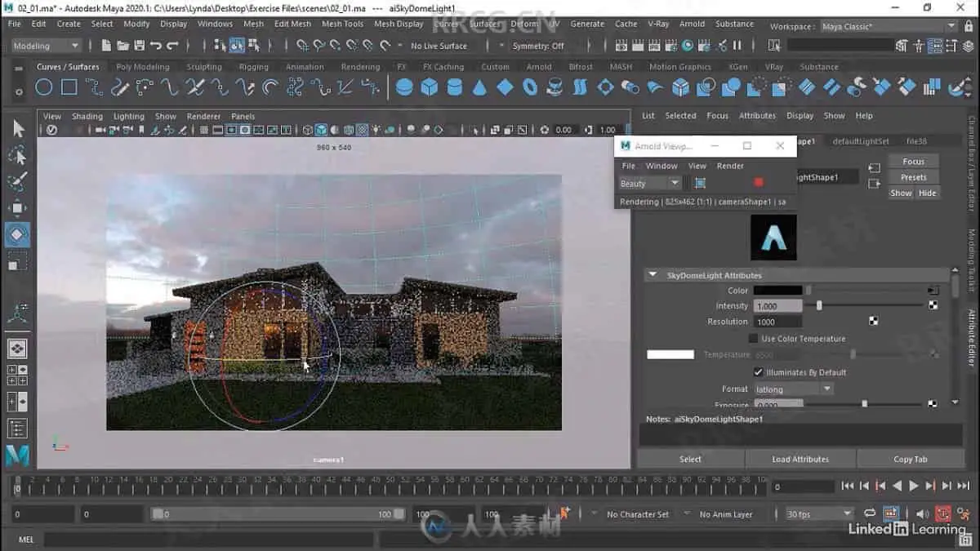Click the cone shelf icon
This screenshot has height=551, width=980.
pos(479,87)
